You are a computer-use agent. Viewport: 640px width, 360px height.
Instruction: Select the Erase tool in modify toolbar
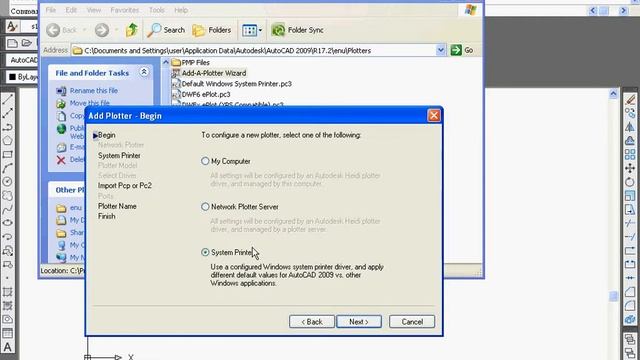[630, 99]
